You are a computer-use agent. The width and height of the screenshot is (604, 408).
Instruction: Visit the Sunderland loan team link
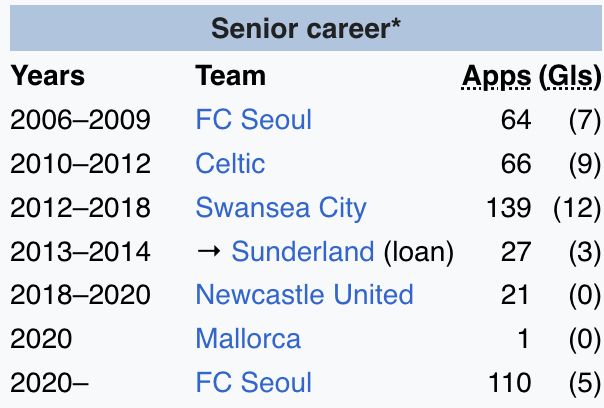[x=303, y=251]
